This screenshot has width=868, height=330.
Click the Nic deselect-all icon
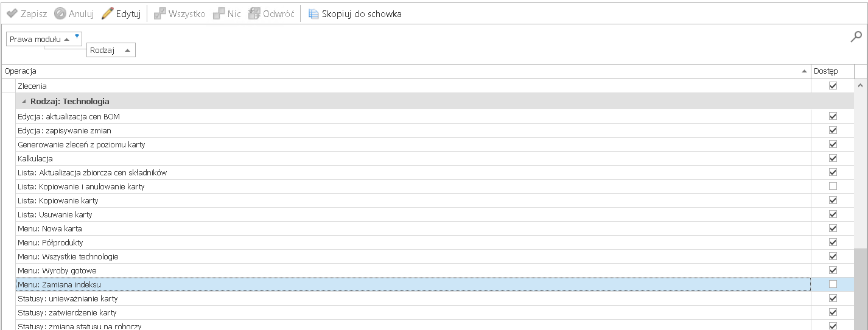219,13
